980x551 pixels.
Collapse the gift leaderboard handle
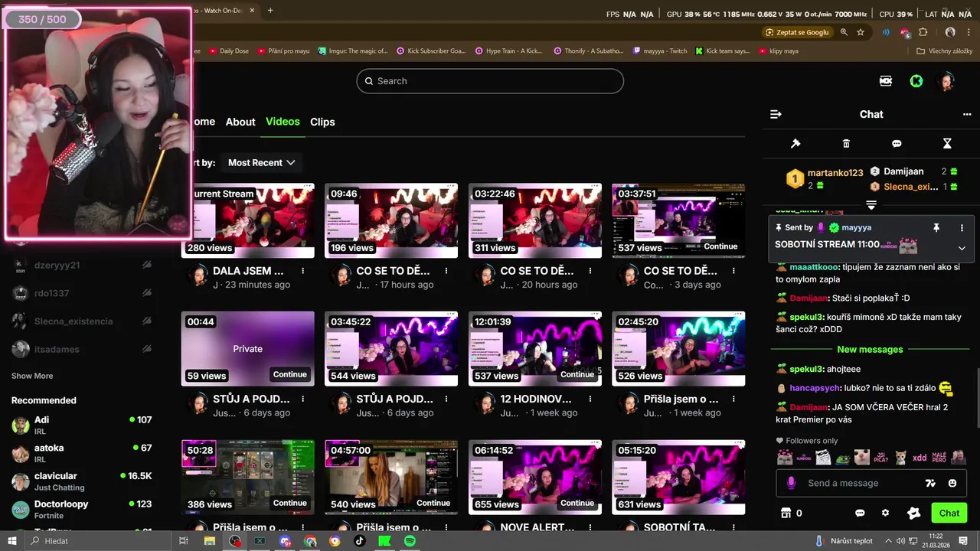coord(871,205)
